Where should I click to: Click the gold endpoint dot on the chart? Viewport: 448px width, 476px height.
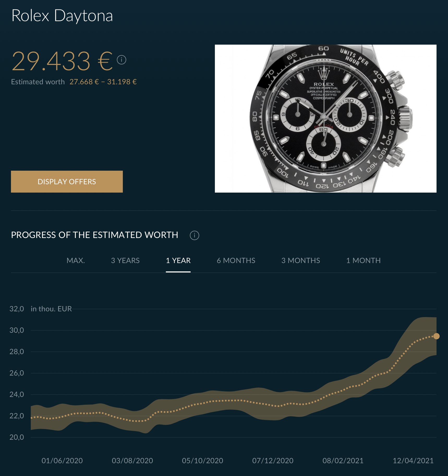pyautogui.click(x=436, y=336)
